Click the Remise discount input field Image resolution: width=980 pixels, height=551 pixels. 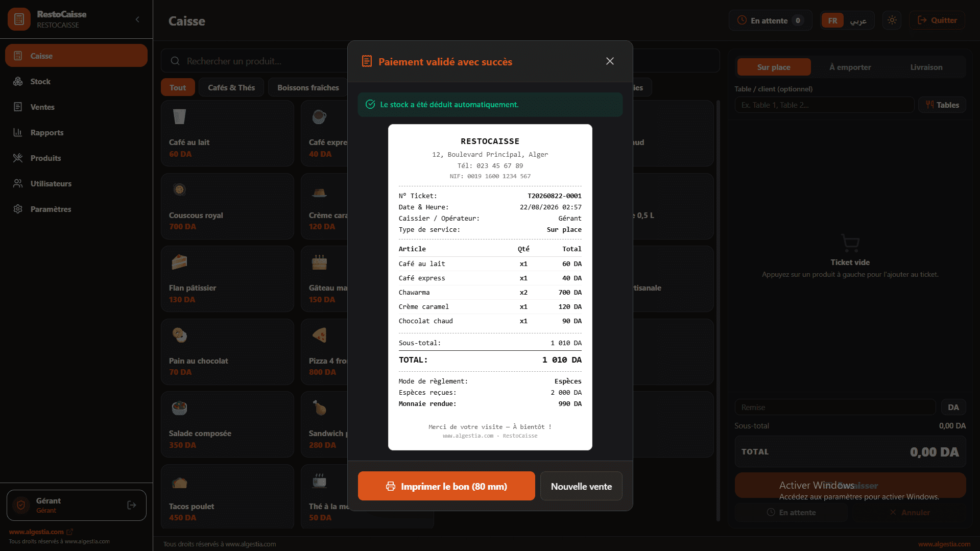[x=835, y=408]
